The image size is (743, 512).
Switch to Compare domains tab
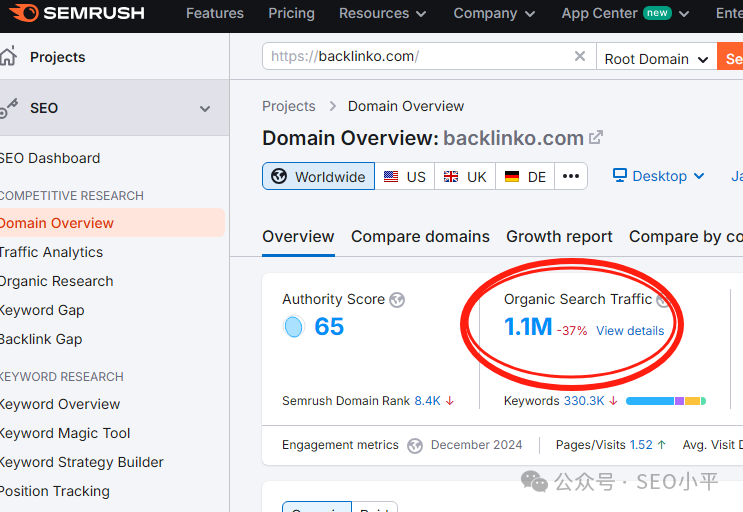click(420, 236)
